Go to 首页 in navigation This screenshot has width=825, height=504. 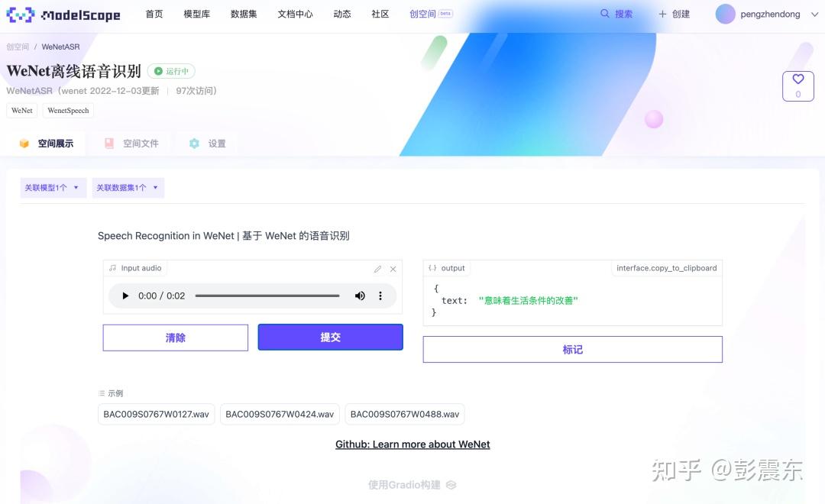[154, 15]
